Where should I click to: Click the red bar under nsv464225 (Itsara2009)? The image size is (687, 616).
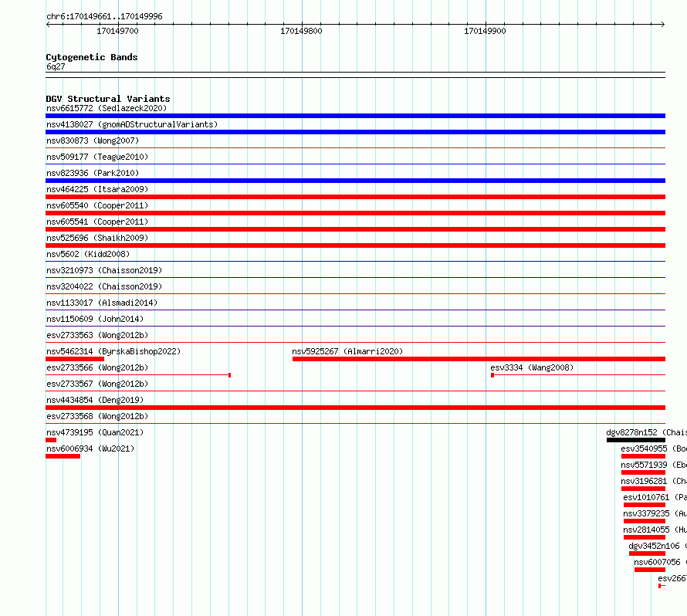click(x=355, y=197)
